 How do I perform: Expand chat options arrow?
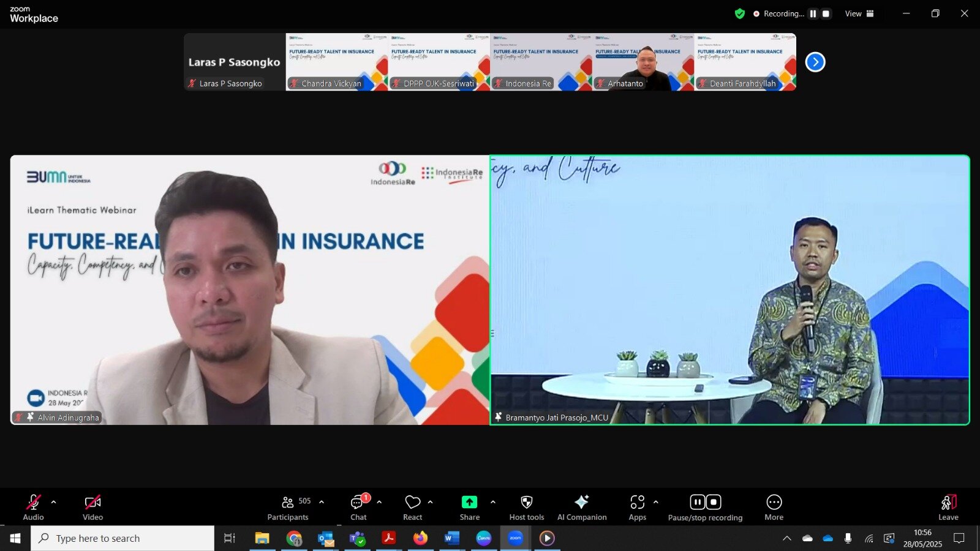(379, 502)
